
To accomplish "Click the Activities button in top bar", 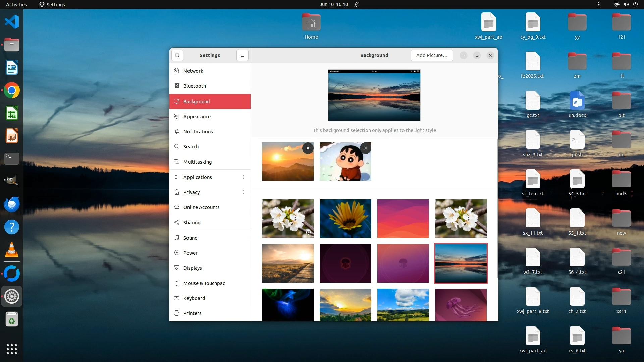I will tap(16, 4).
